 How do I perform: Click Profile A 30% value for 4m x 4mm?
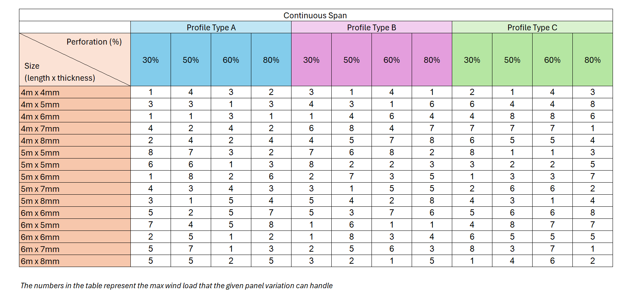click(x=150, y=92)
